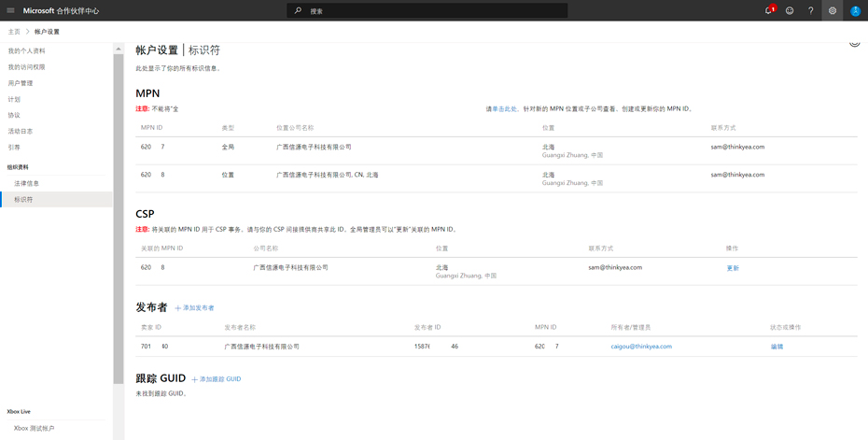The width and height of the screenshot is (868, 440).
Task: Open the notifications bell icon
Action: 769,10
